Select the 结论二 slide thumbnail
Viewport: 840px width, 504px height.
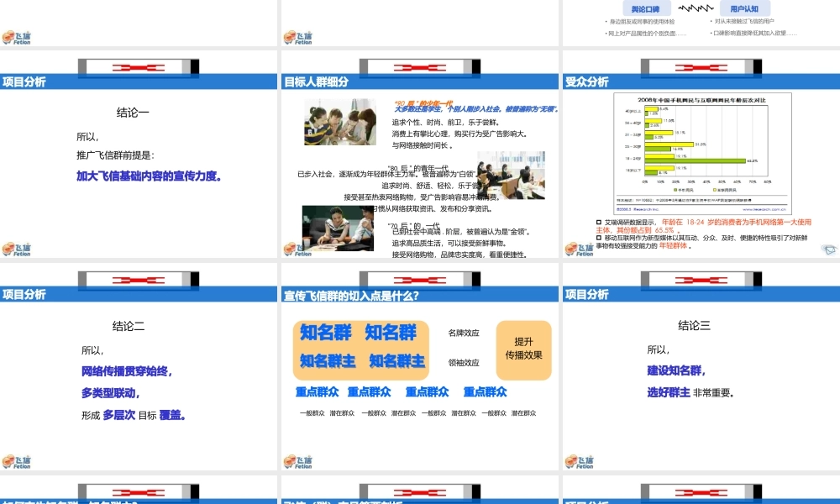(139, 367)
